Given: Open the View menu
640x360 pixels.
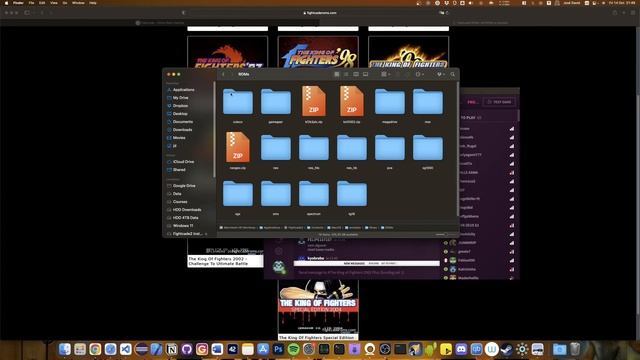Looking at the screenshot, I should click(x=54, y=3).
